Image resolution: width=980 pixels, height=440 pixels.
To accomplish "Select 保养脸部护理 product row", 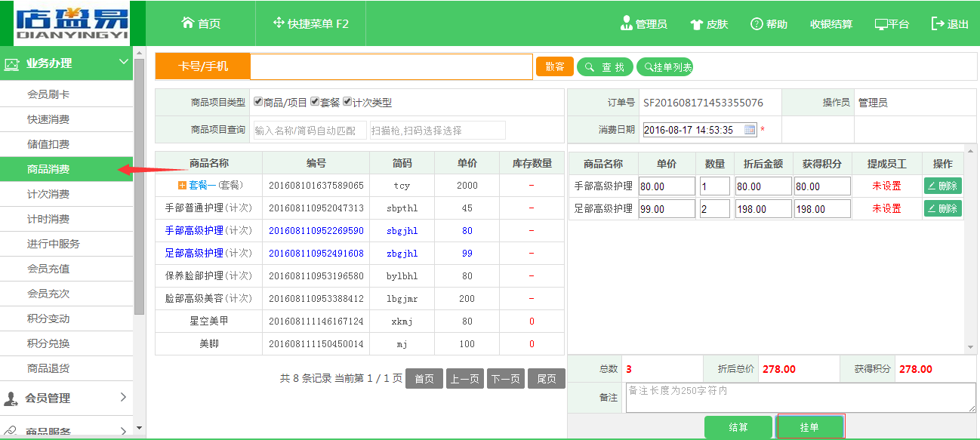I will [359, 276].
